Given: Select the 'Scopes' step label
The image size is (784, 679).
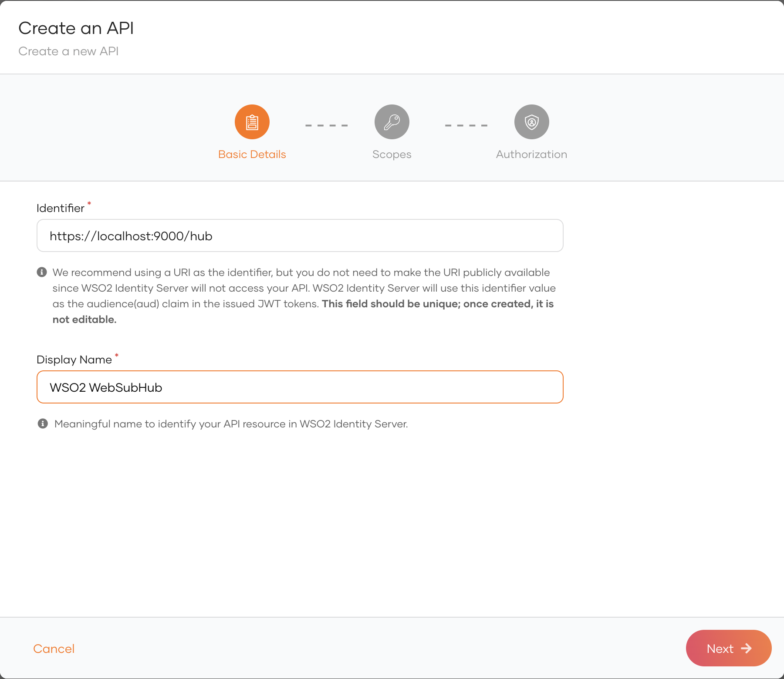Looking at the screenshot, I should click(x=392, y=155).
